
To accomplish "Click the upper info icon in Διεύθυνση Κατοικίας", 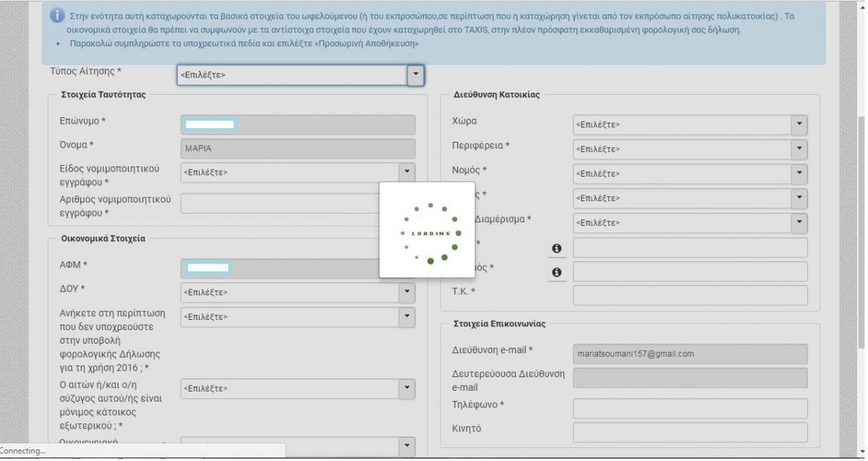I will click(556, 248).
